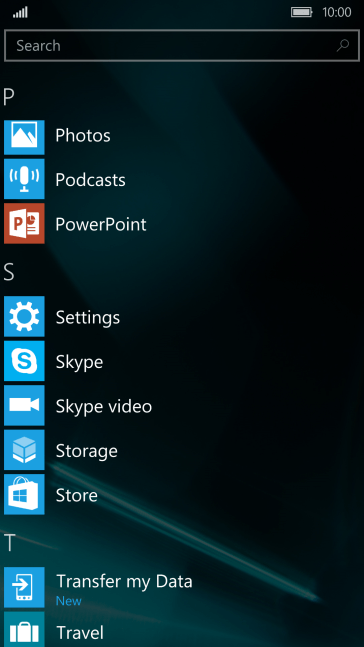
Task: Launch Podcasts via its microphone icon
Action: click(x=24, y=179)
